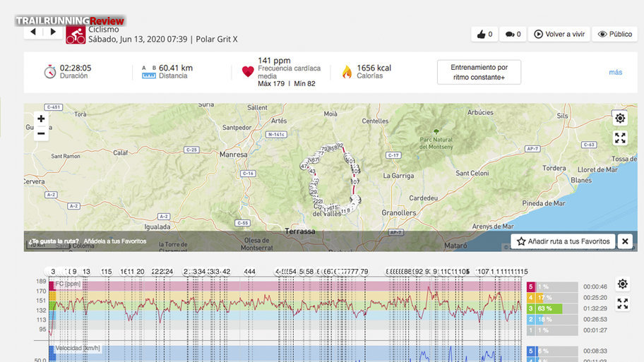Select heart rate zone 4 swatch
The image size is (644, 362).
click(x=530, y=298)
